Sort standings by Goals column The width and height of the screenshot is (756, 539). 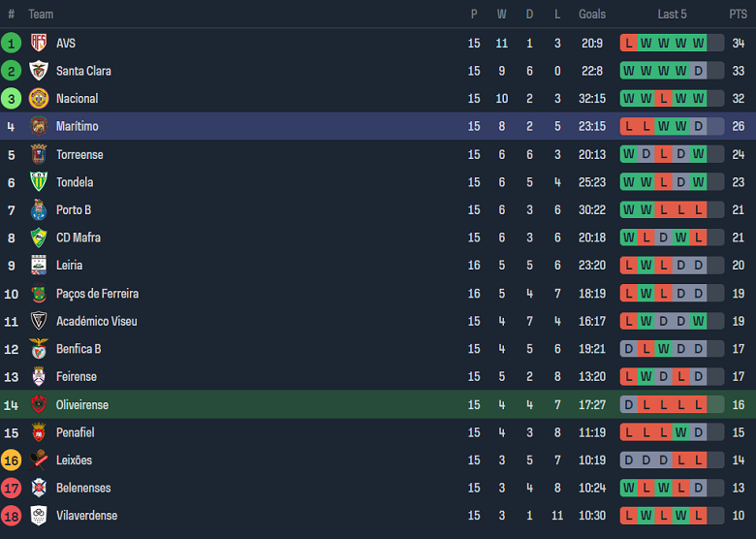(591, 15)
